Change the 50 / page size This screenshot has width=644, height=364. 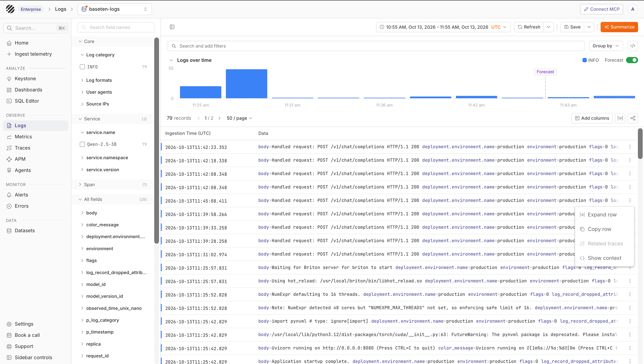239,118
